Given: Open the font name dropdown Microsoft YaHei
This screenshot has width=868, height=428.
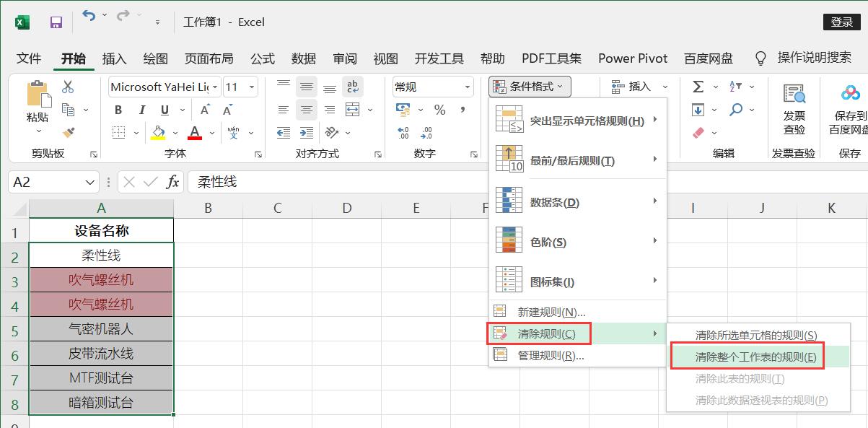Looking at the screenshot, I should tap(214, 87).
